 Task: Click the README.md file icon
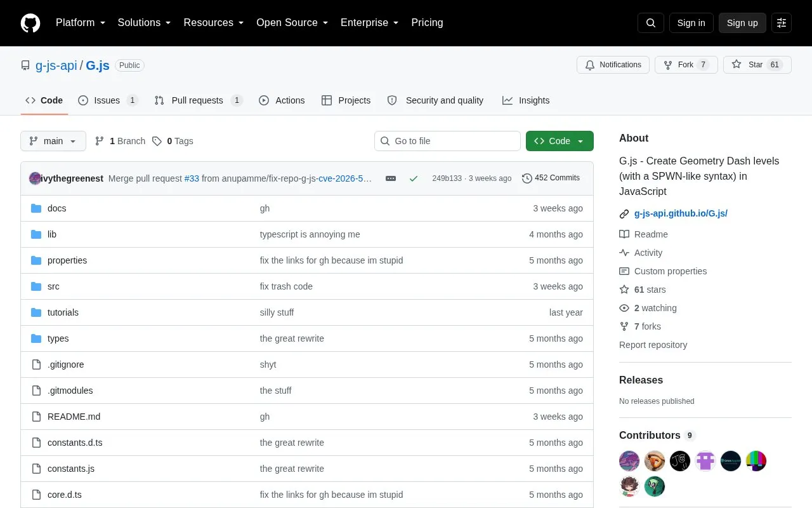click(36, 417)
